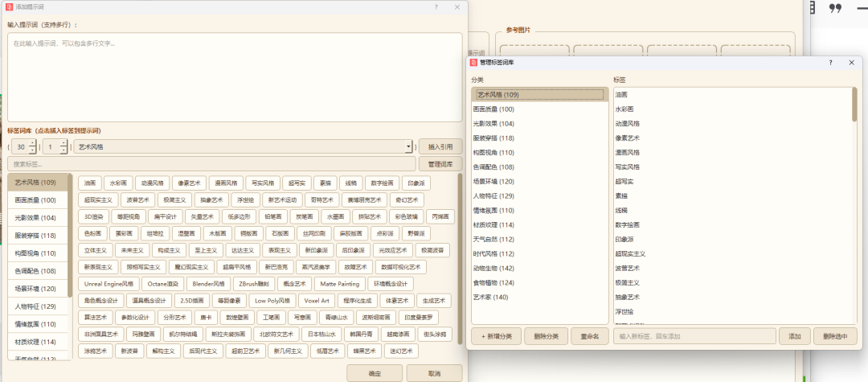Insert the 日本枯山水 tag button

point(321,335)
